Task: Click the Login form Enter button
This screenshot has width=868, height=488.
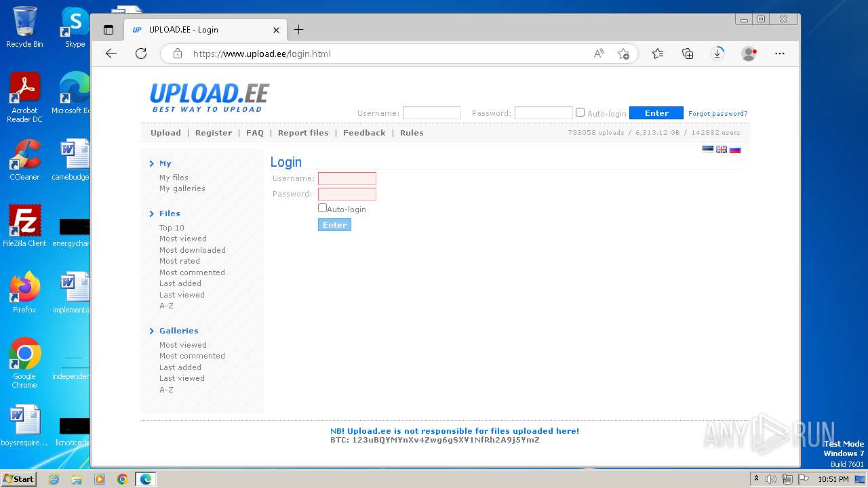Action: 334,225
